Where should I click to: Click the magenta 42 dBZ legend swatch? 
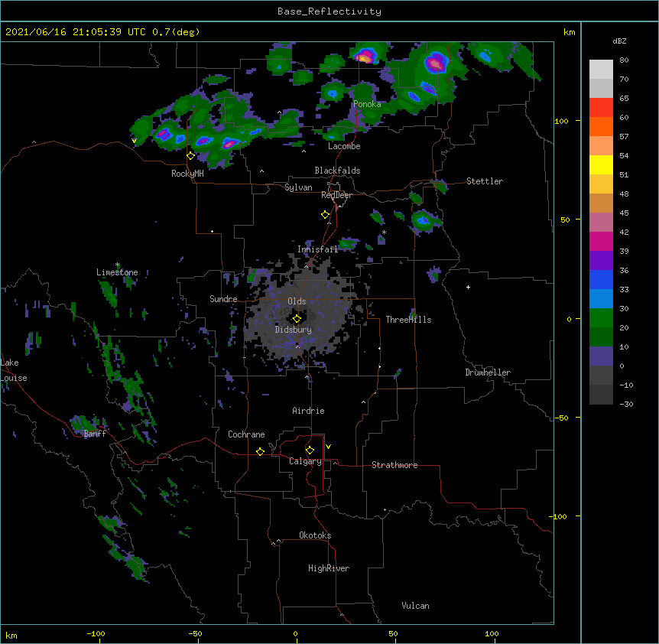pyautogui.click(x=601, y=241)
